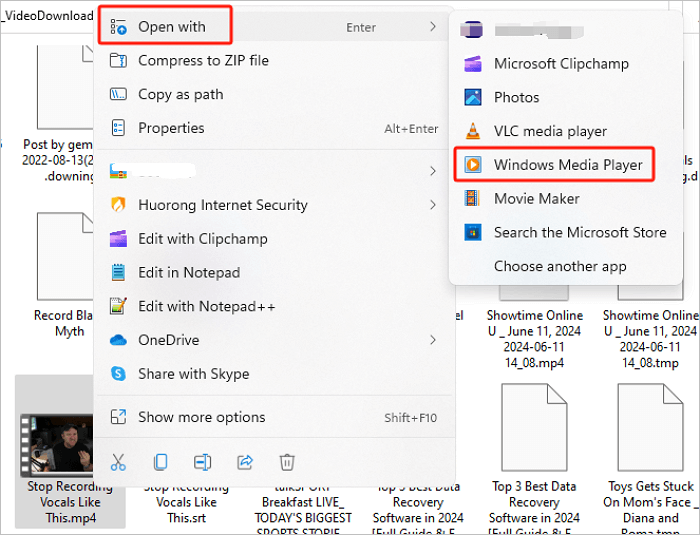Search the Microsoft Store for apps
The image size is (700, 535).
tap(579, 232)
